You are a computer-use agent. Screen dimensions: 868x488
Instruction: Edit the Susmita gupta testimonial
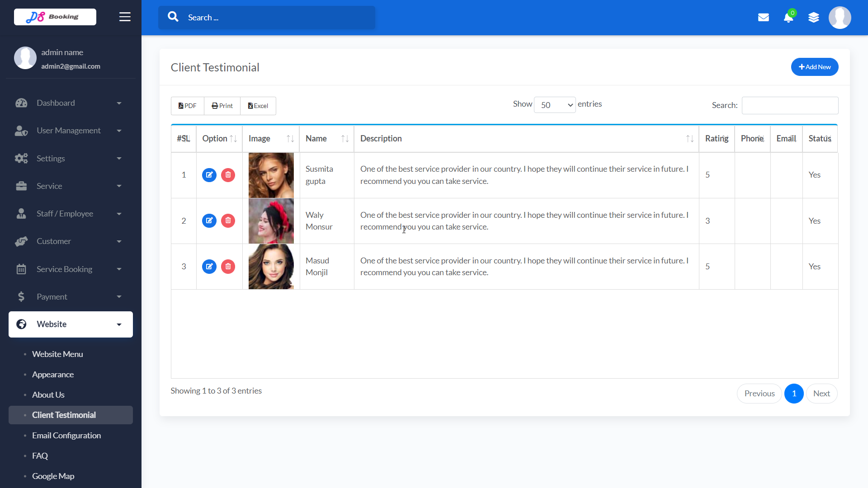point(209,175)
